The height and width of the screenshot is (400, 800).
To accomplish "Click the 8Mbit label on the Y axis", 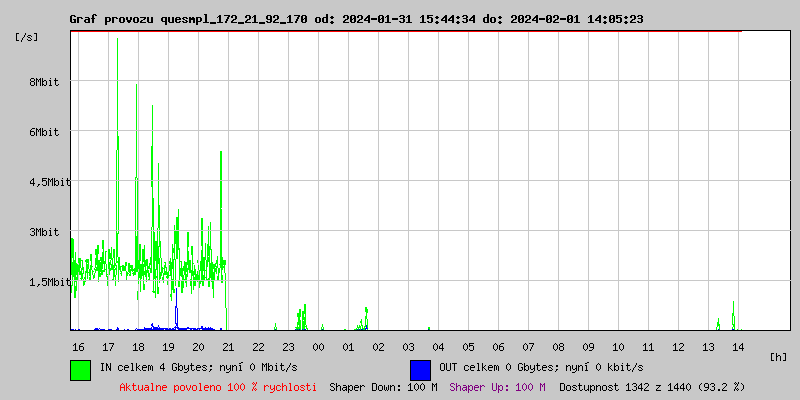I will pos(43,82).
